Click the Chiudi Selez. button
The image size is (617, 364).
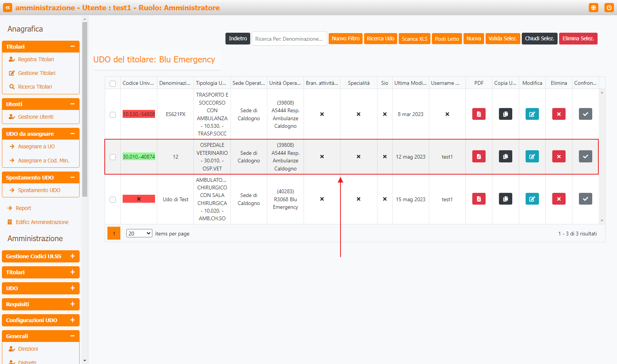[x=540, y=38]
